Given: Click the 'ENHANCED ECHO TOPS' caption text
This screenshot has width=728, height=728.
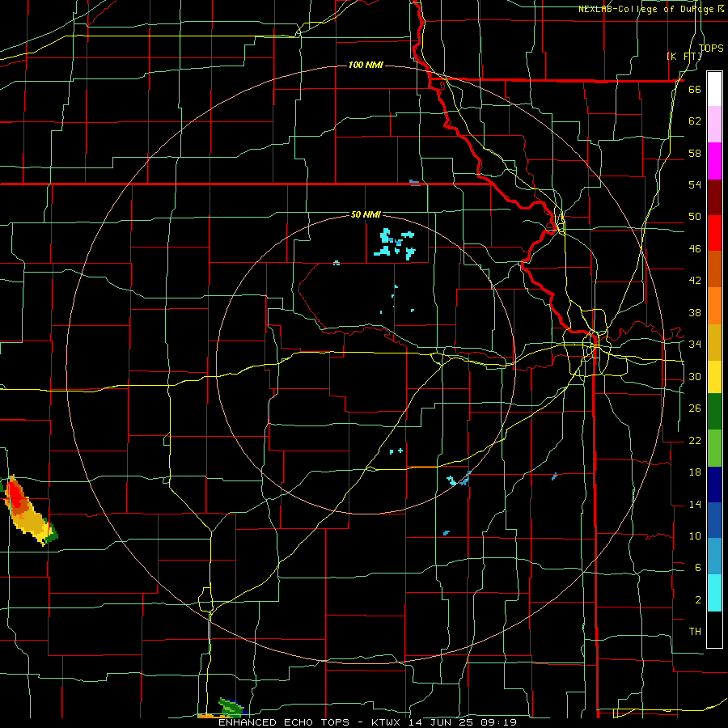Looking at the screenshot, I should 284,722.
